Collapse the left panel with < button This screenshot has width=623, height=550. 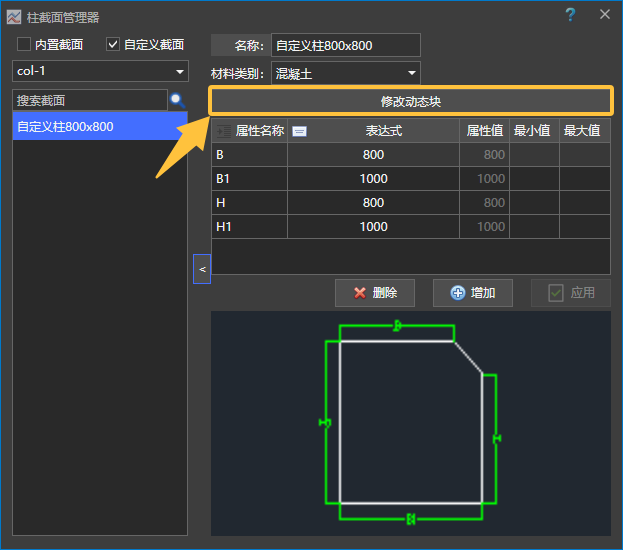pos(202,269)
